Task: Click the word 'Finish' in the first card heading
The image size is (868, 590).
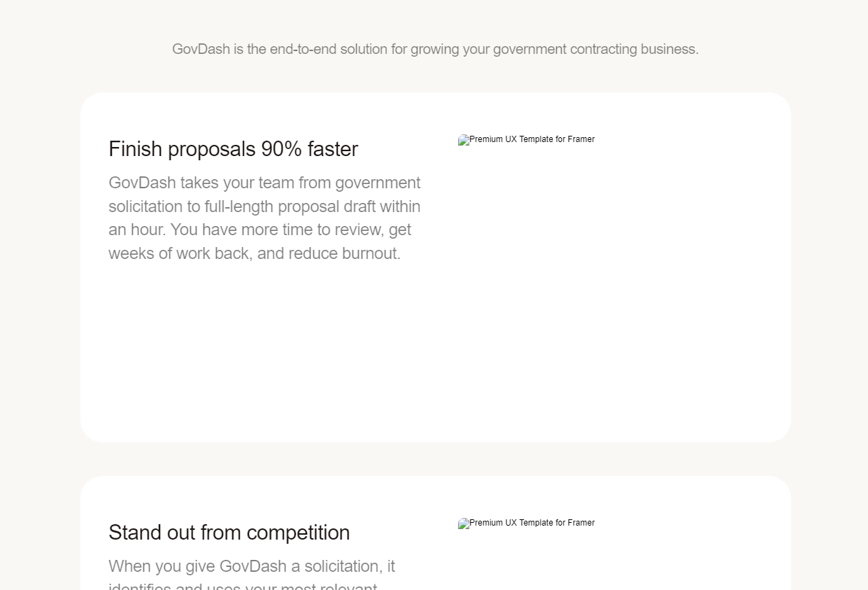Action: [135, 149]
